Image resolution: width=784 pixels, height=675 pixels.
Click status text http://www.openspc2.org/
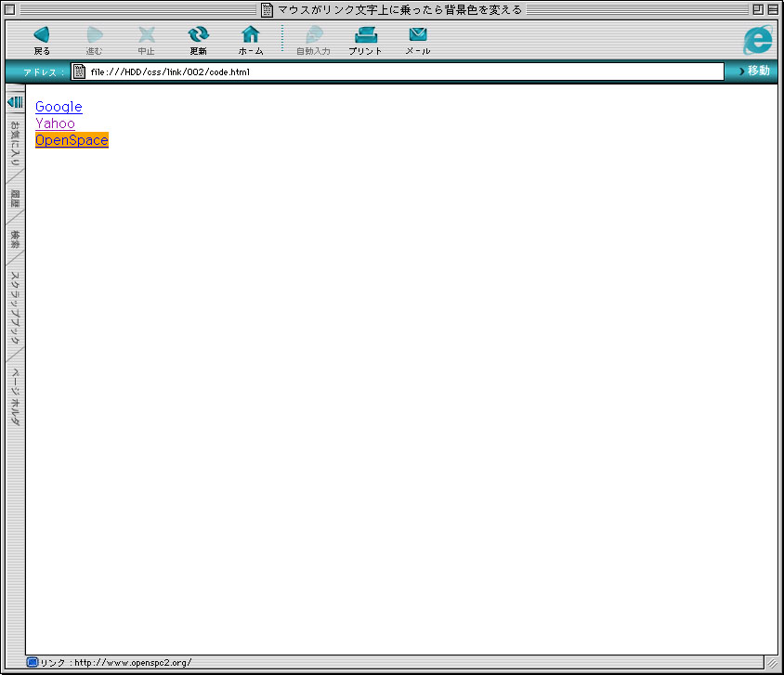click(133, 663)
